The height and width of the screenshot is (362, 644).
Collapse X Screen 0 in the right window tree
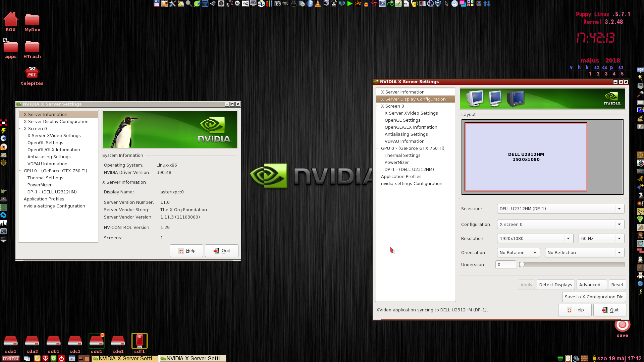click(377, 106)
